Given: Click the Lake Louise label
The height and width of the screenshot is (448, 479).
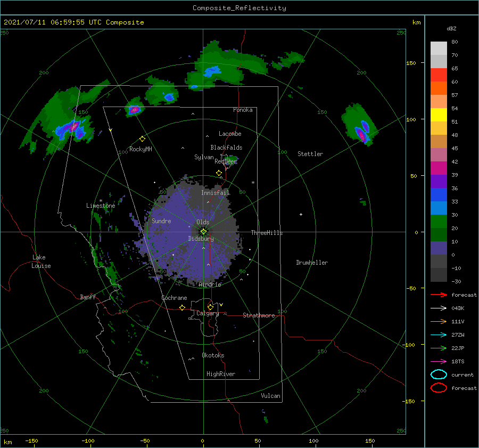Looking at the screenshot, I should [41, 262].
